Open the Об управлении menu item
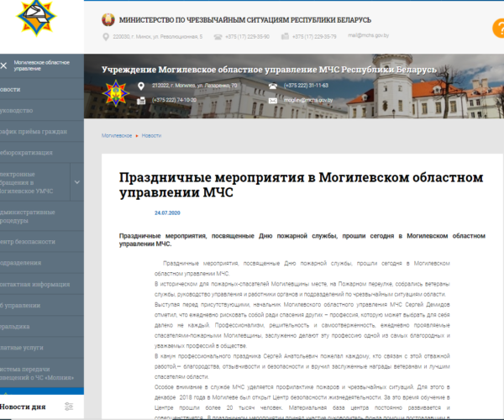 (42, 305)
